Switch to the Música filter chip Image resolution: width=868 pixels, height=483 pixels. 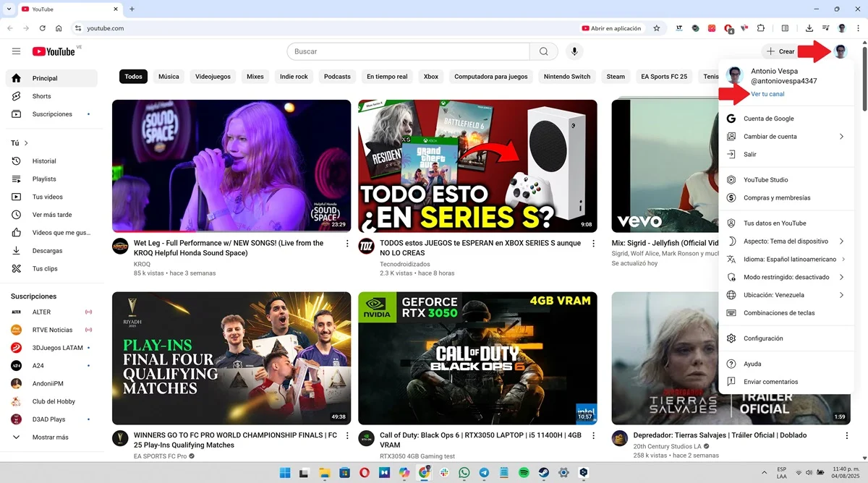[168, 76]
